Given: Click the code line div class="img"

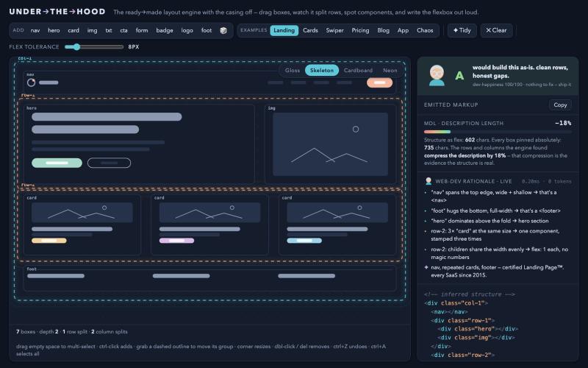Looking at the screenshot, I should [x=476, y=338].
